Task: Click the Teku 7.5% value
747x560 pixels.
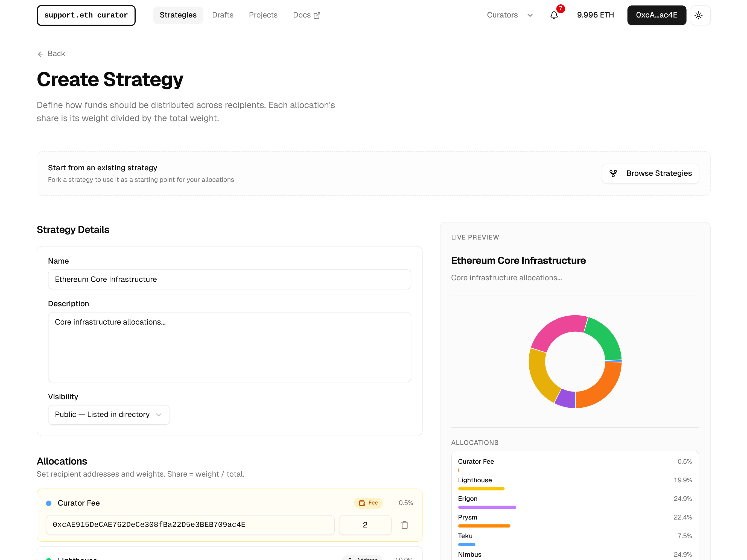Action: tap(685, 536)
